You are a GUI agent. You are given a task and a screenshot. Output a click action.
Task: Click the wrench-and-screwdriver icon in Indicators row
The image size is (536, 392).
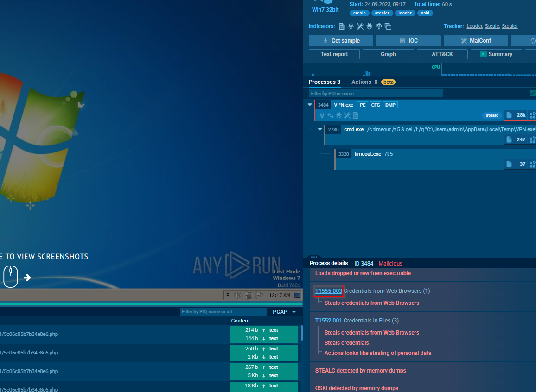pyautogui.click(x=360, y=26)
